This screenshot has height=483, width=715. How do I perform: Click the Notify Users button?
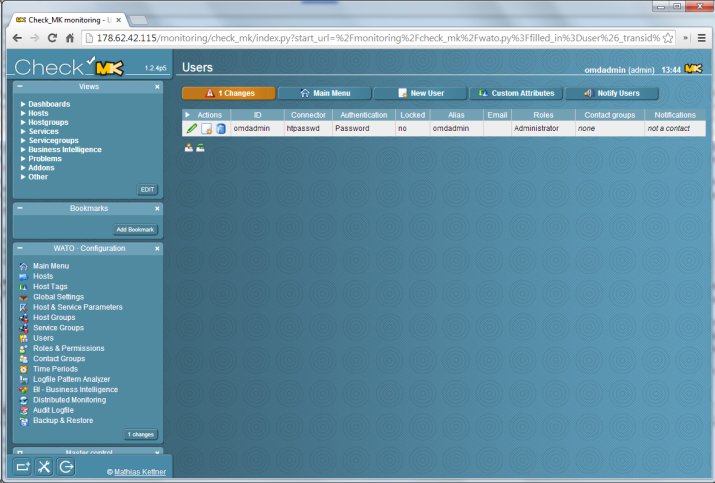612,93
